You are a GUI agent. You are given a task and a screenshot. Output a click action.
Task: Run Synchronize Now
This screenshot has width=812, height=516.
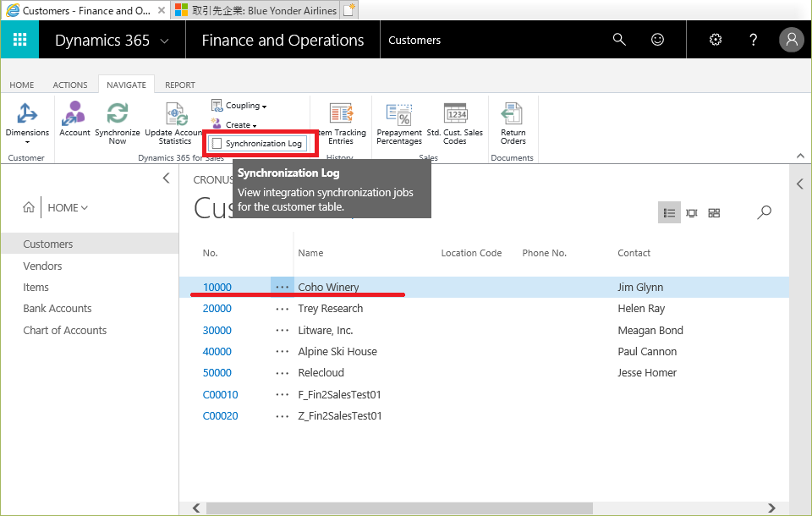tap(118, 124)
